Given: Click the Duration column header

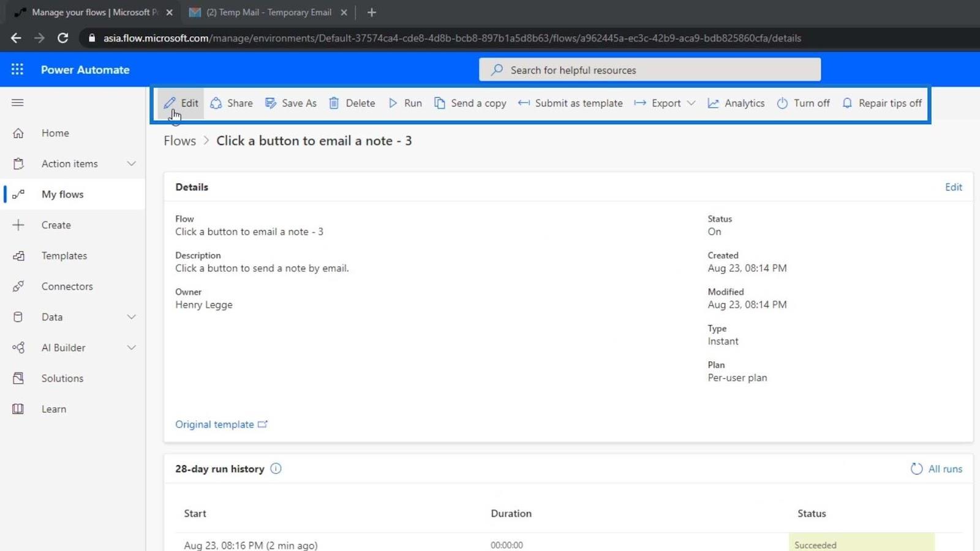Looking at the screenshot, I should [511, 513].
